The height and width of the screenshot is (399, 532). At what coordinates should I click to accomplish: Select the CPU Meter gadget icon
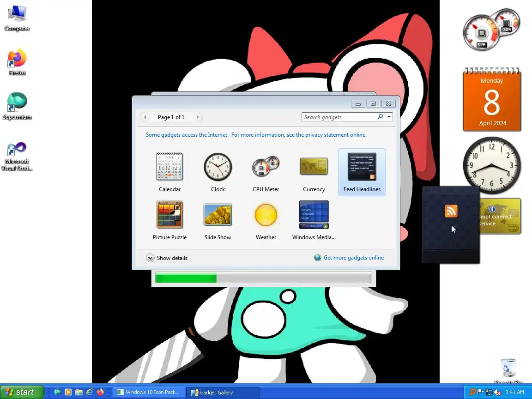point(266,166)
